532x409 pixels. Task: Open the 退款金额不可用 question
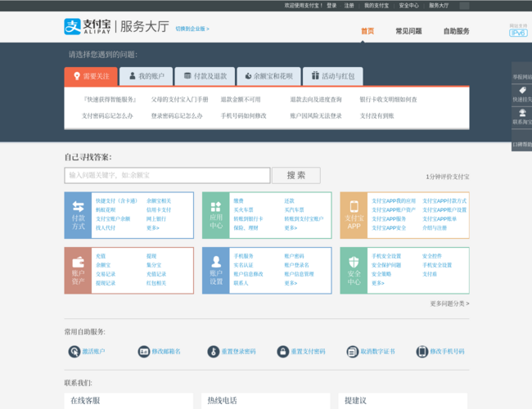(241, 99)
